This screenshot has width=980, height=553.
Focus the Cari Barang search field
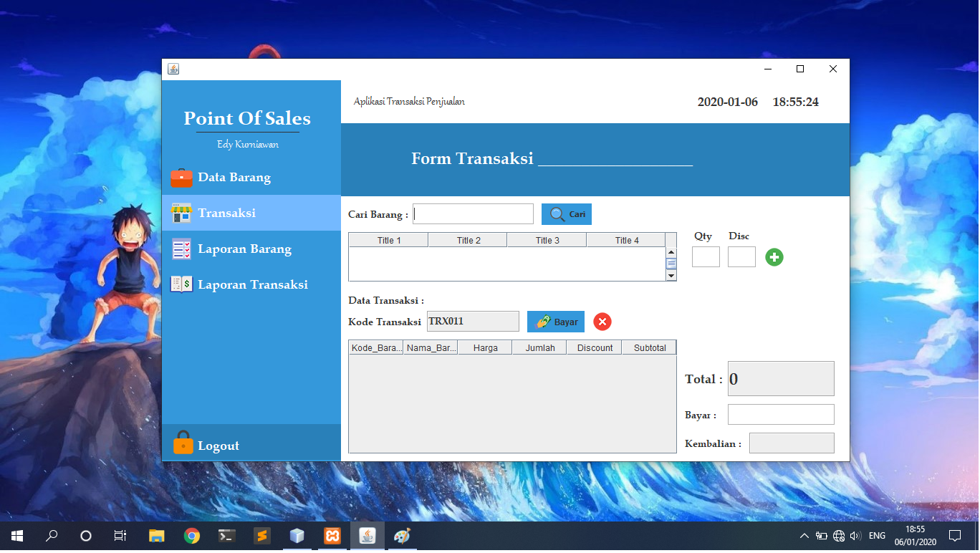pos(474,214)
